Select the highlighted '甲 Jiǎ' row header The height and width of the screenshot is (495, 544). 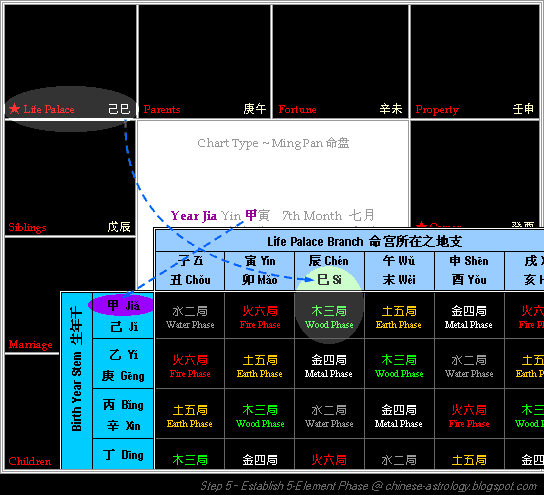(123, 306)
